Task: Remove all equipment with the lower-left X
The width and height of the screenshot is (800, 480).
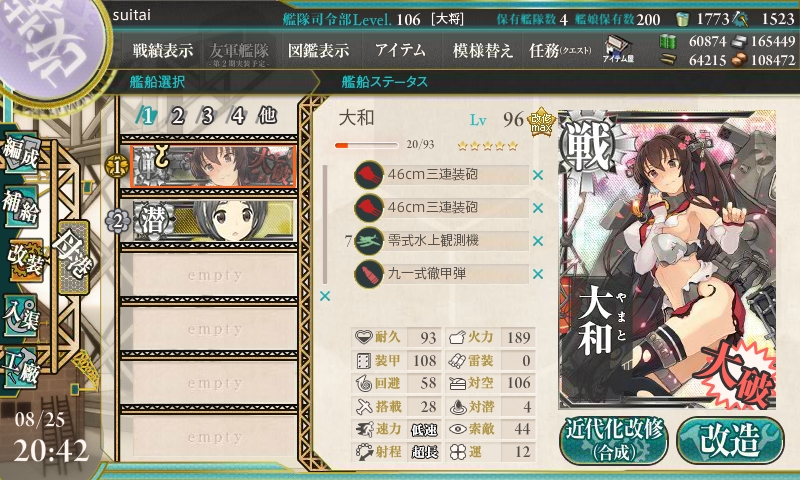Action: pyautogui.click(x=325, y=296)
